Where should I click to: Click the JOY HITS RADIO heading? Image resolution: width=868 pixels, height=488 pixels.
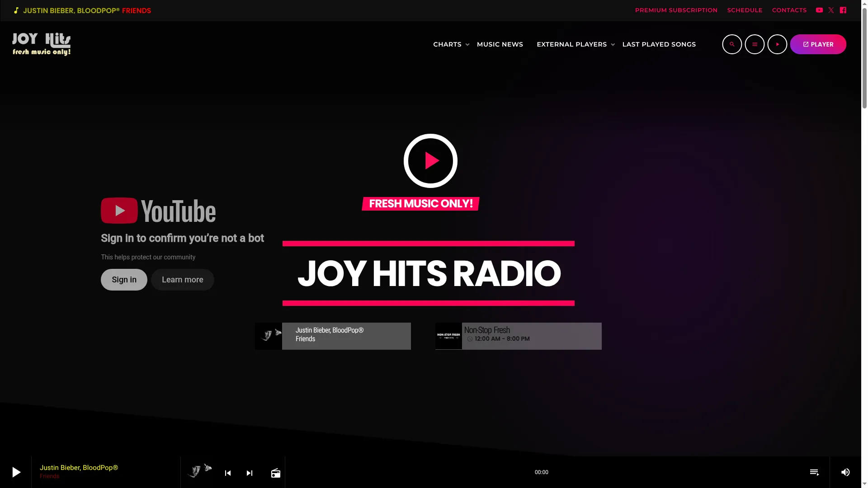point(429,273)
